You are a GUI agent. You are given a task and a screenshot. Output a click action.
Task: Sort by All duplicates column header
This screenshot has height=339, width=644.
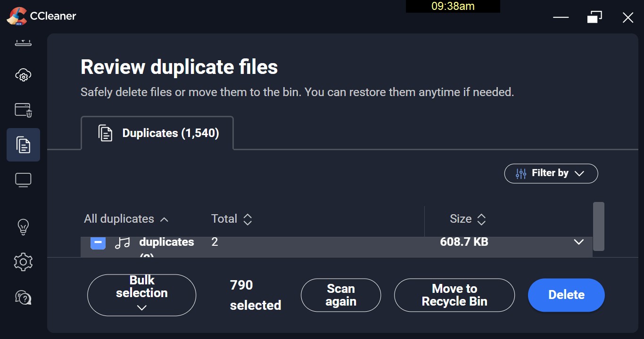[x=126, y=219]
